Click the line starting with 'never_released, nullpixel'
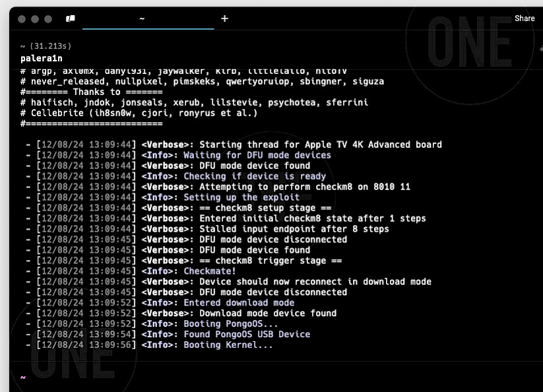543x392 pixels. coord(203,82)
